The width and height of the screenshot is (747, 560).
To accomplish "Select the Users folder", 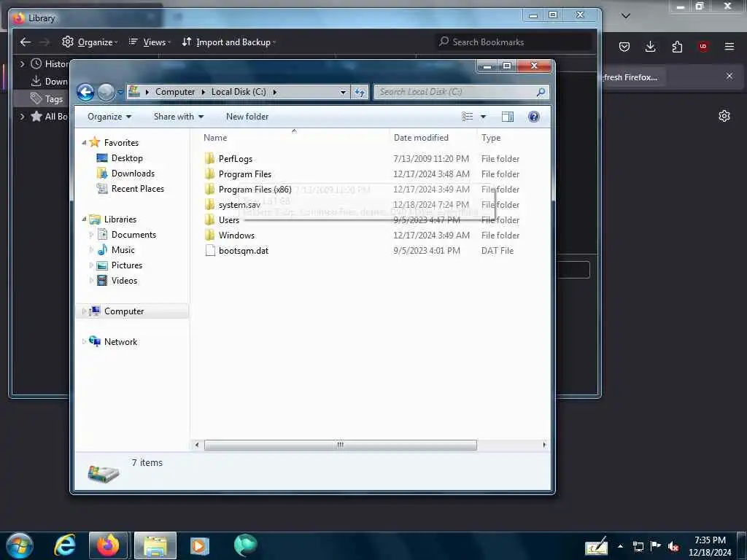I will pos(228,220).
